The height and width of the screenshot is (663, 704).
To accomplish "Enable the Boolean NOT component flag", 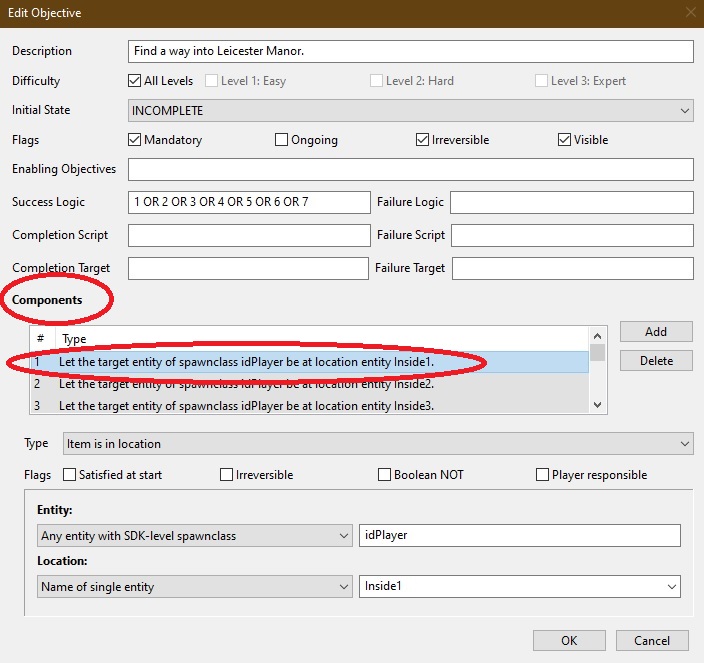I will pos(385,475).
